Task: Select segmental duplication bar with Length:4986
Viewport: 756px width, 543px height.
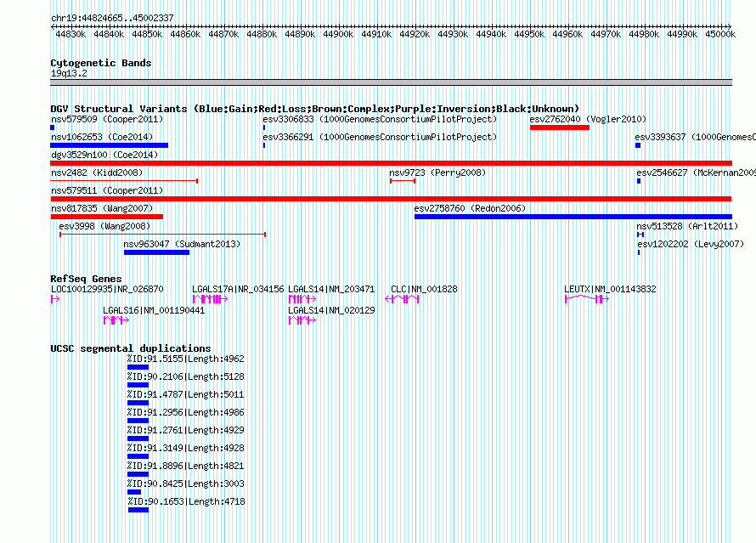Action: [138, 421]
